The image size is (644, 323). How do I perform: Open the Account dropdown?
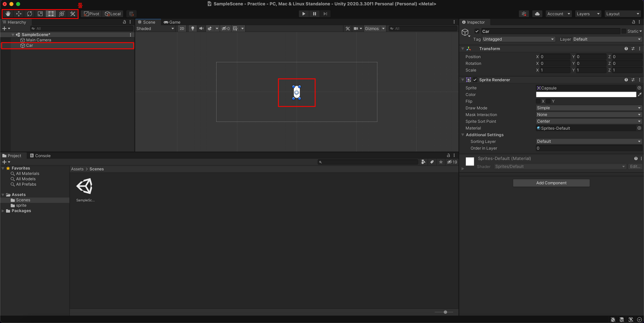tap(559, 14)
